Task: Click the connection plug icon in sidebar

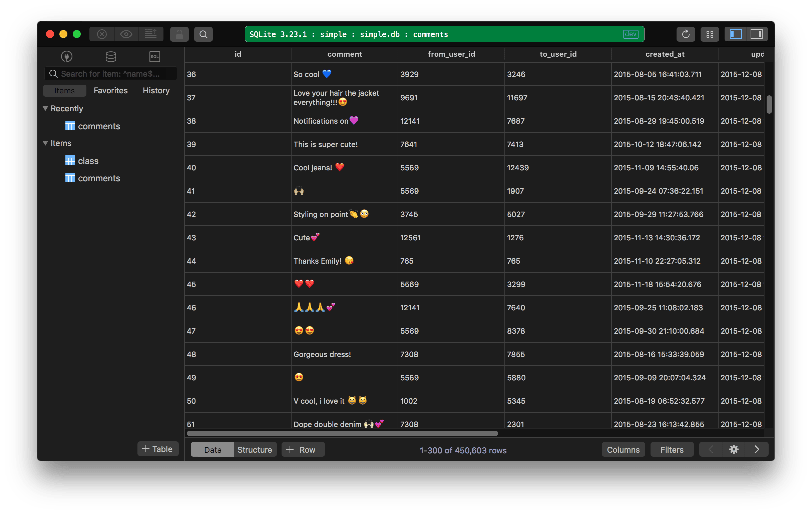Action: tap(66, 56)
